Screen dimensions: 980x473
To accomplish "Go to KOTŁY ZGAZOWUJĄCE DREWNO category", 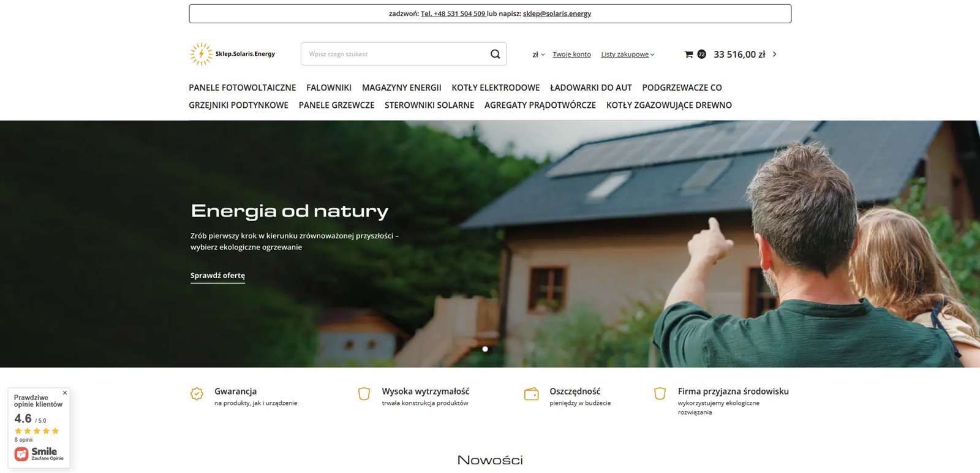I will coord(669,105).
